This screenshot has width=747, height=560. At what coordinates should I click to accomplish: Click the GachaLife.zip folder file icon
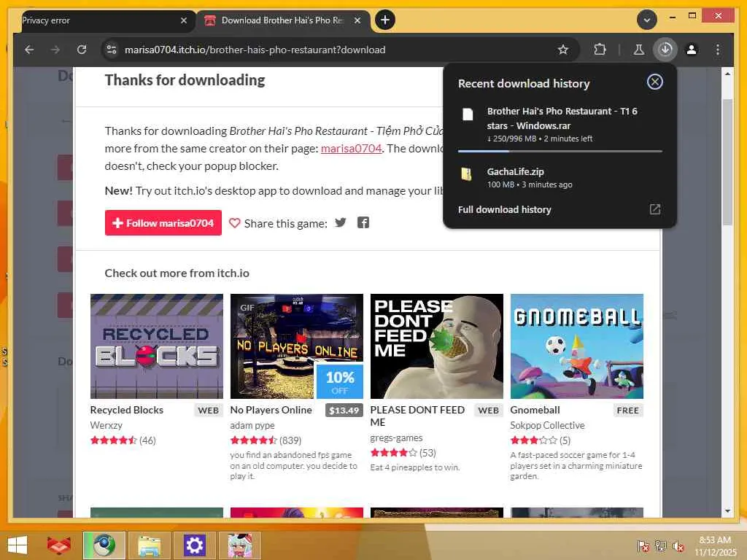pos(466,174)
